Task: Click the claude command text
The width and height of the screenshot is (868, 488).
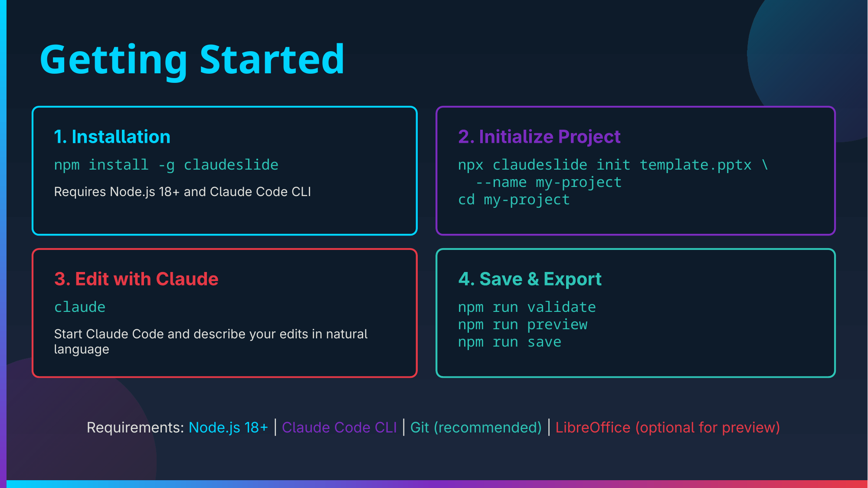Action: coord(80,307)
